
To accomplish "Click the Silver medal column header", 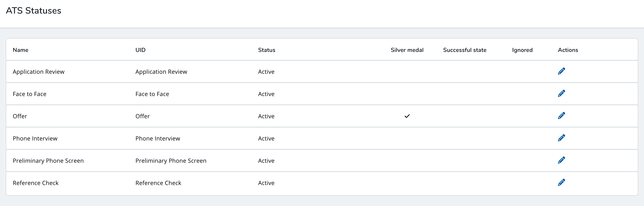I will pos(407,50).
